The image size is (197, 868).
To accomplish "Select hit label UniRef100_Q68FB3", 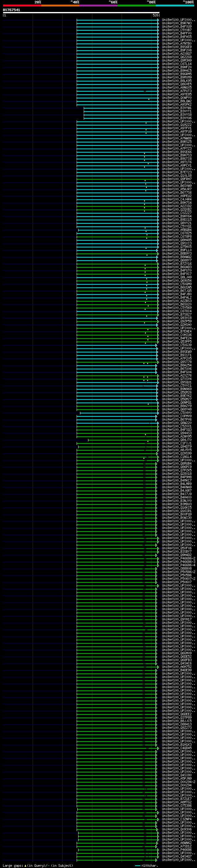I will click(x=177, y=660).
